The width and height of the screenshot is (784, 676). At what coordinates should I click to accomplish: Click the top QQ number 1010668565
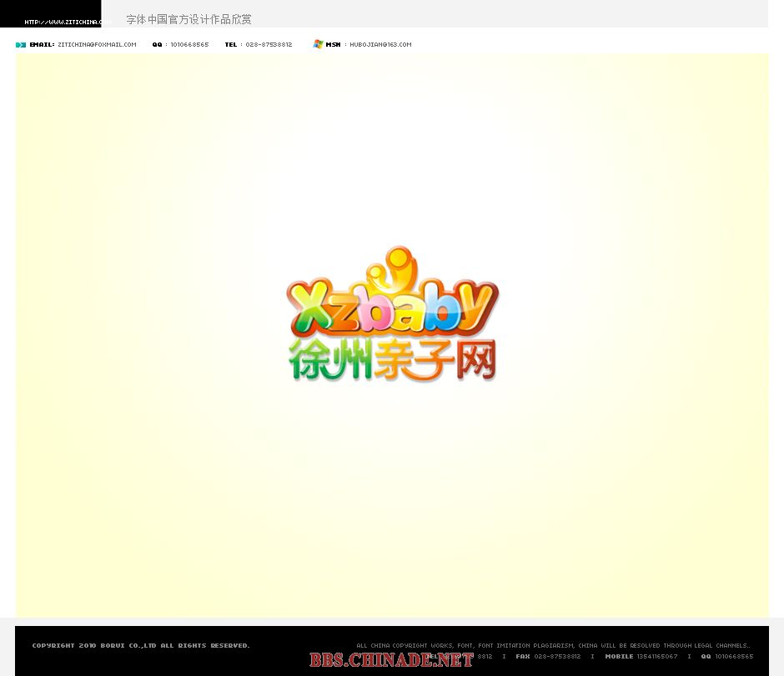point(189,44)
